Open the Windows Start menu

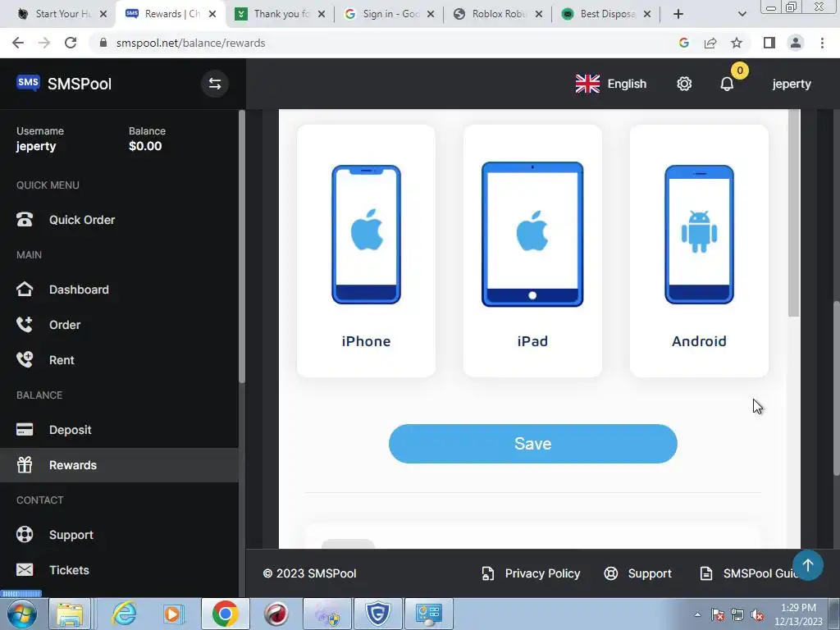pos(22,614)
